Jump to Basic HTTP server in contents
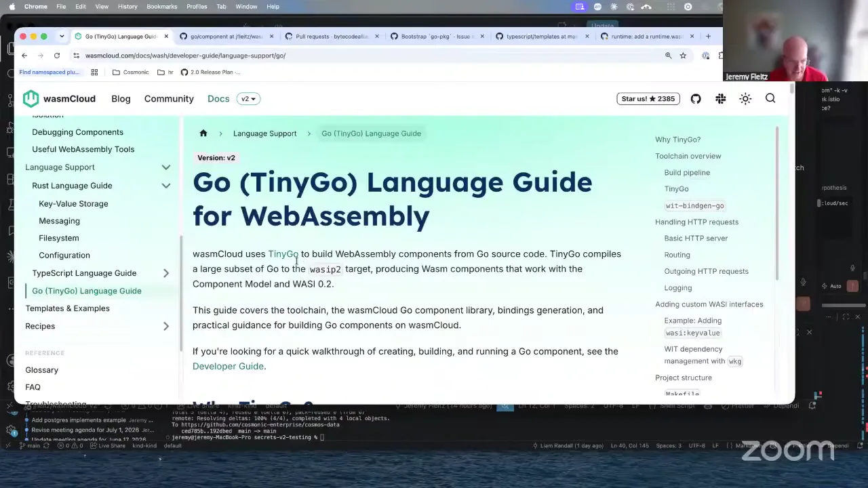 (696, 239)
